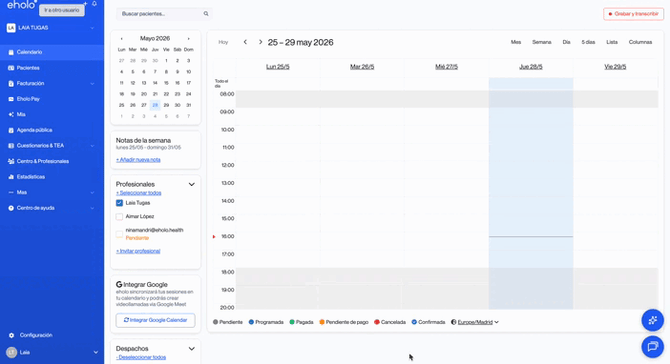Go to next week arrow

tap(260, 42)
